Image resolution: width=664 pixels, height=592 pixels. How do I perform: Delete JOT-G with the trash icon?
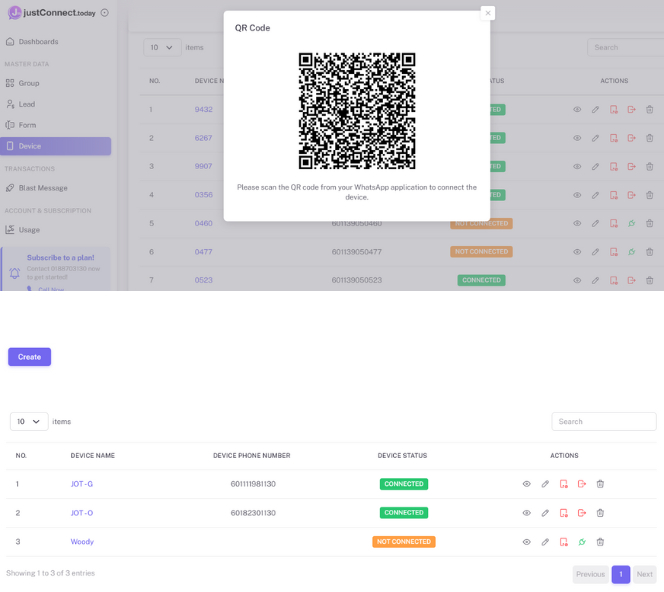[x=600, y=484]
